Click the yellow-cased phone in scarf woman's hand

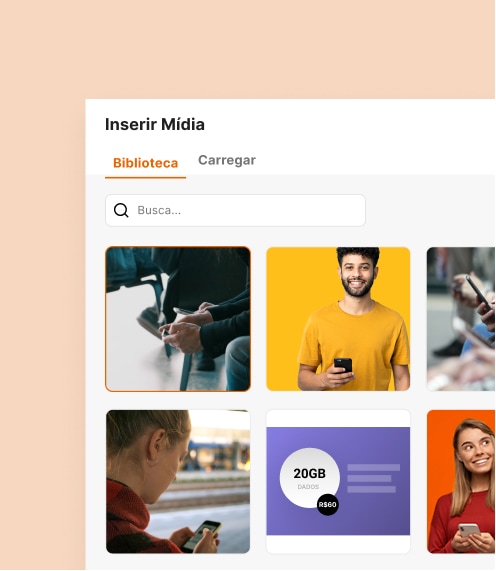pos(201,535)
